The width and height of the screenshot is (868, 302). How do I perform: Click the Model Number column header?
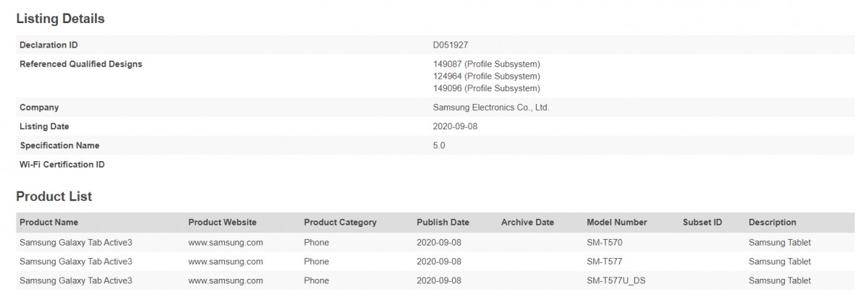pyautogui.click(x=617, y=223)
